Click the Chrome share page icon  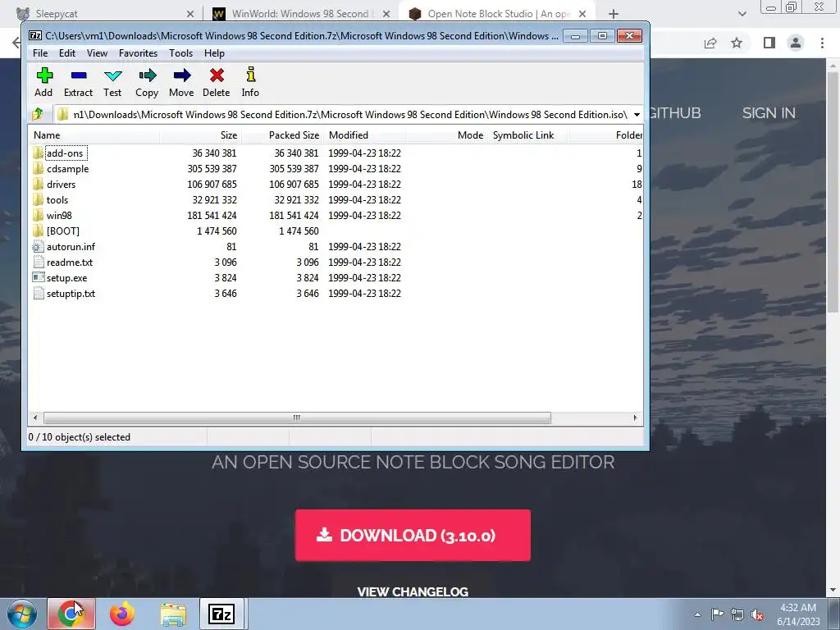click(710, 43)
